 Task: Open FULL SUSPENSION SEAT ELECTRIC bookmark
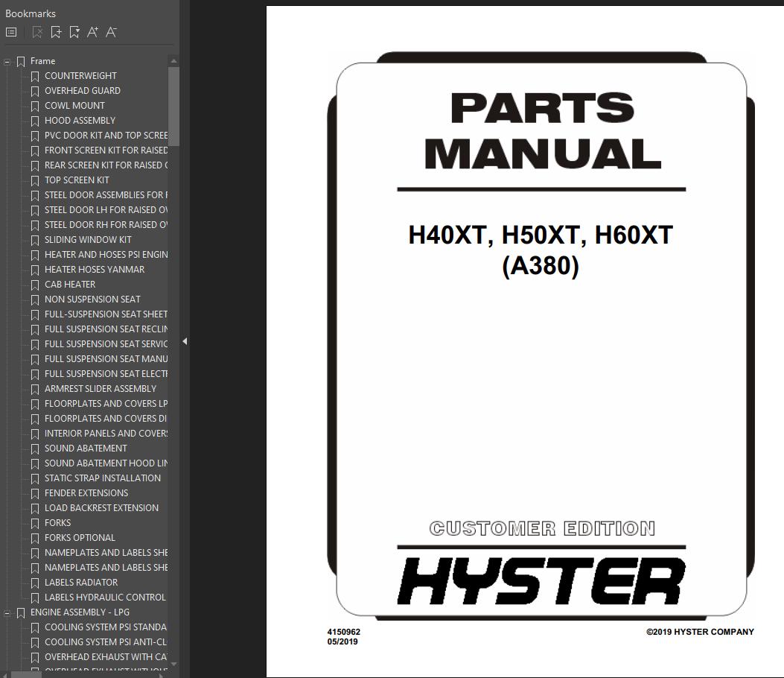pyautogui.click(x=106, y=374)
